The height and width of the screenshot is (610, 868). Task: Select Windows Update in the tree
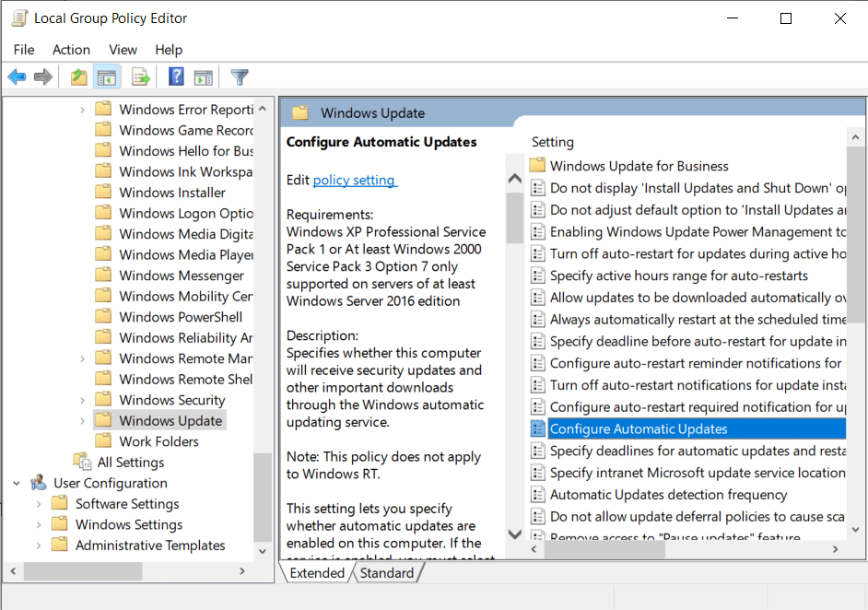click(x=170, y=421)
